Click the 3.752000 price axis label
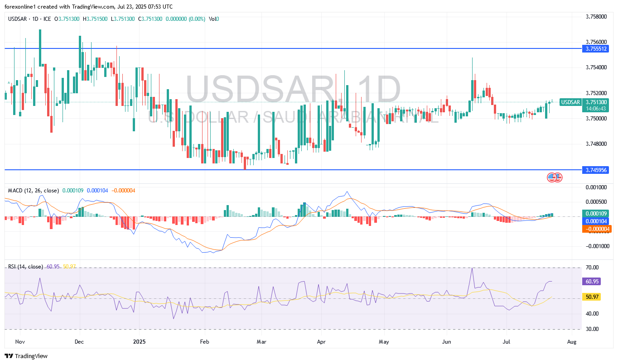Viewport: 618px width, 364px height. pos(596,93)
